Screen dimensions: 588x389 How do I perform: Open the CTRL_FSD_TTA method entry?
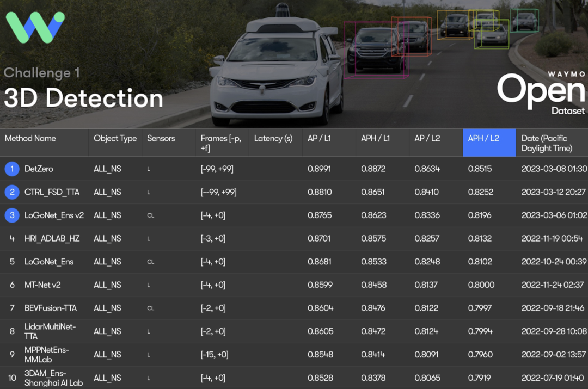[x=52, y=192]
